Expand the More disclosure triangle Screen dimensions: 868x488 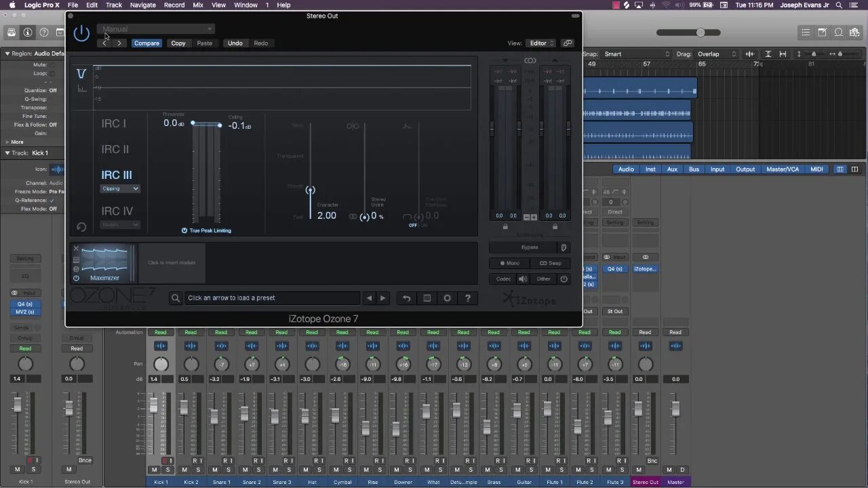[7, 142]
